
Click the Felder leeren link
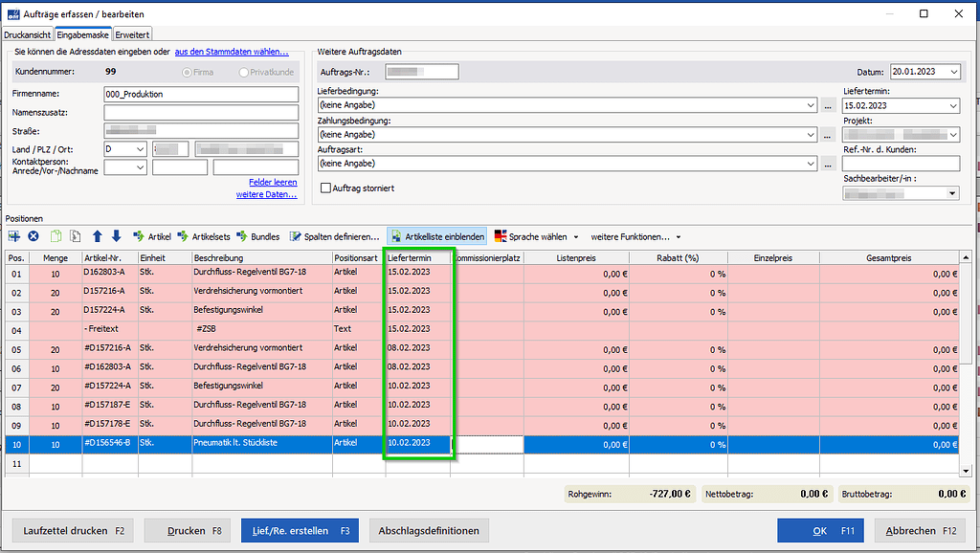pyautogui.click(x=273, y=182)
